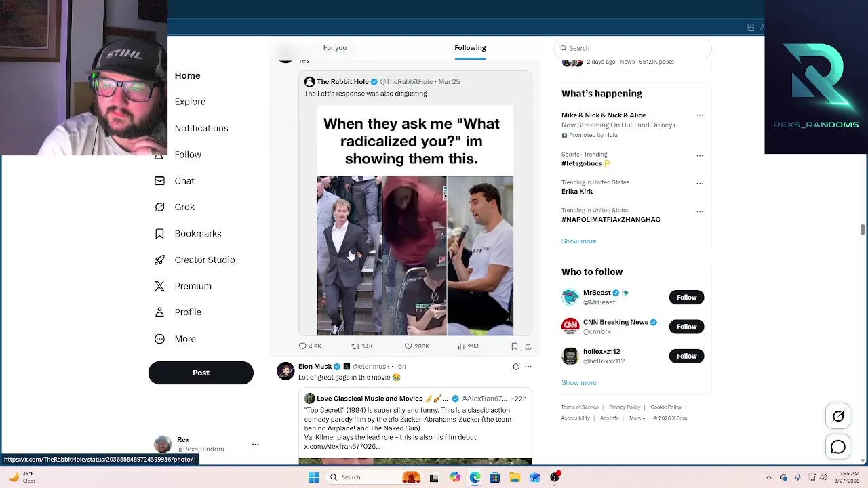Open Microsoft Edge from the taskbar
This screenshot has width=868, height=488.
(x=475, y=477)
